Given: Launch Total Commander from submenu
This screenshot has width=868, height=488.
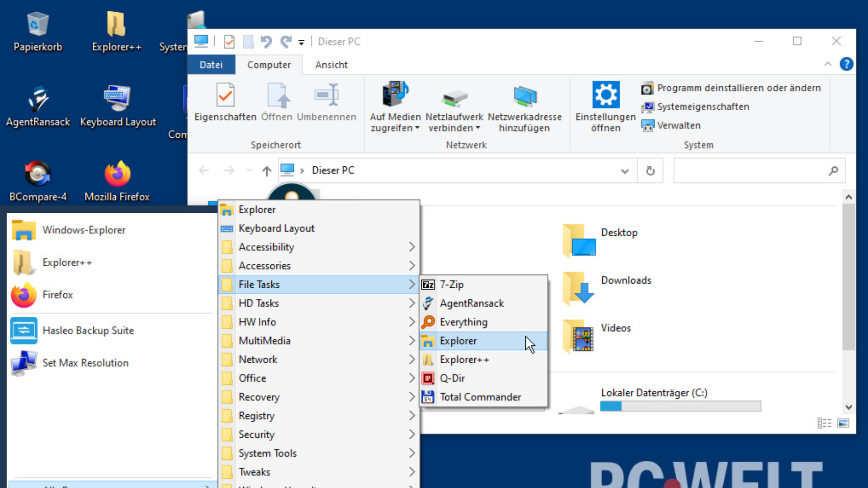Looking at the screenshot, I should click(x=480, y=397).
